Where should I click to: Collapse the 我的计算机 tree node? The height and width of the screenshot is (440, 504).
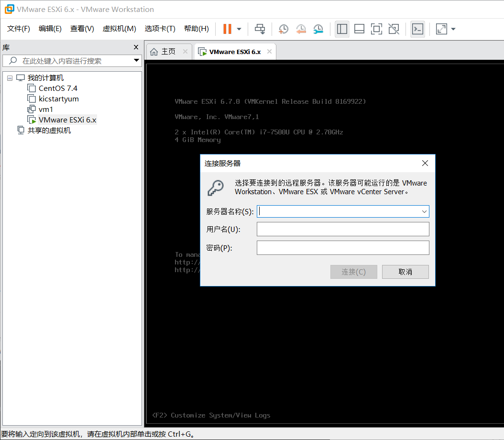click(10, 78)
